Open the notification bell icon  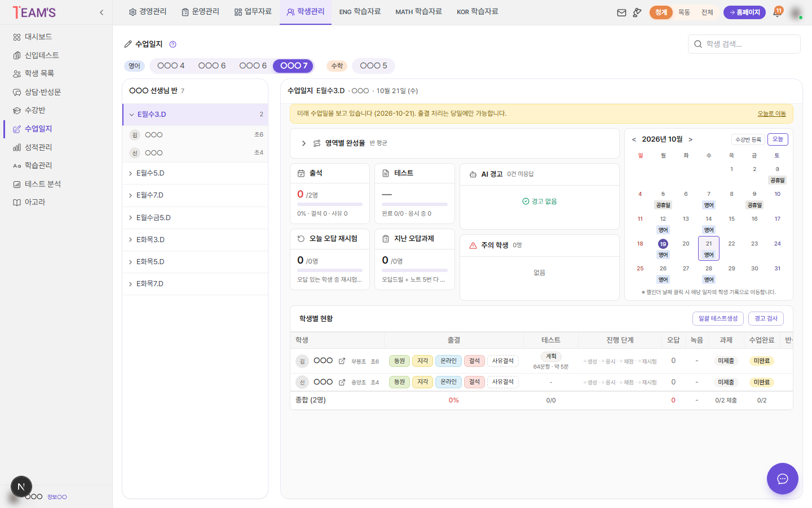click(777, 12)
